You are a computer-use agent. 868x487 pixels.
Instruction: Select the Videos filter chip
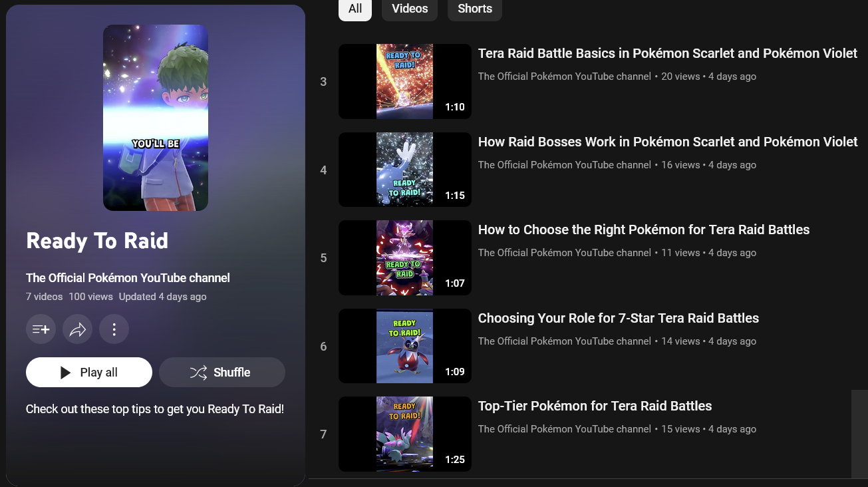coord(410,9)
